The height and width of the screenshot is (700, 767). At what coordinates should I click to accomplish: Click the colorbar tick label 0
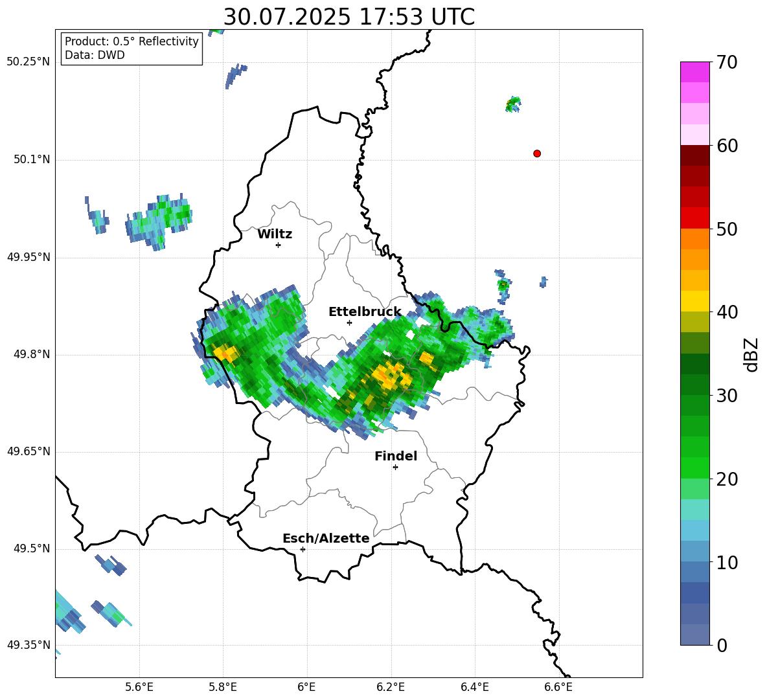(722, 645)
